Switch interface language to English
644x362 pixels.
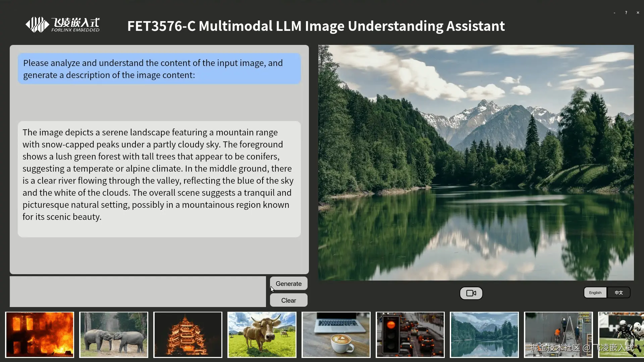tap(595, 293)
